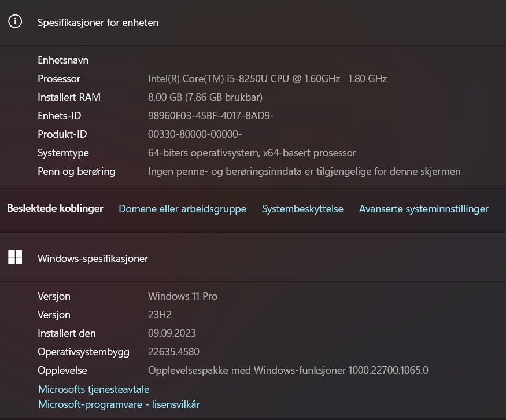Click the Beslektede koblinger label
This screenshot has height=420, width=506.
[55, 208]
